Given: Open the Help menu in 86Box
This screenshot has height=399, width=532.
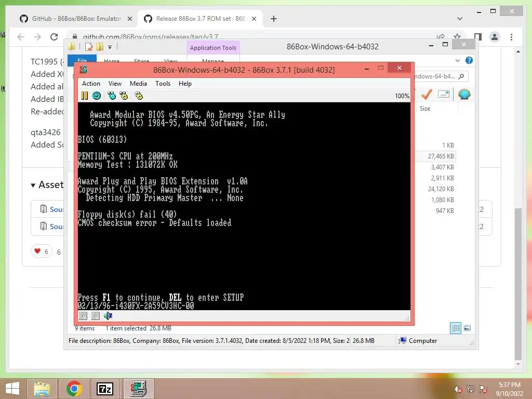Looking at the screenshot, I should pyautogui.click(x=185, y=84).
